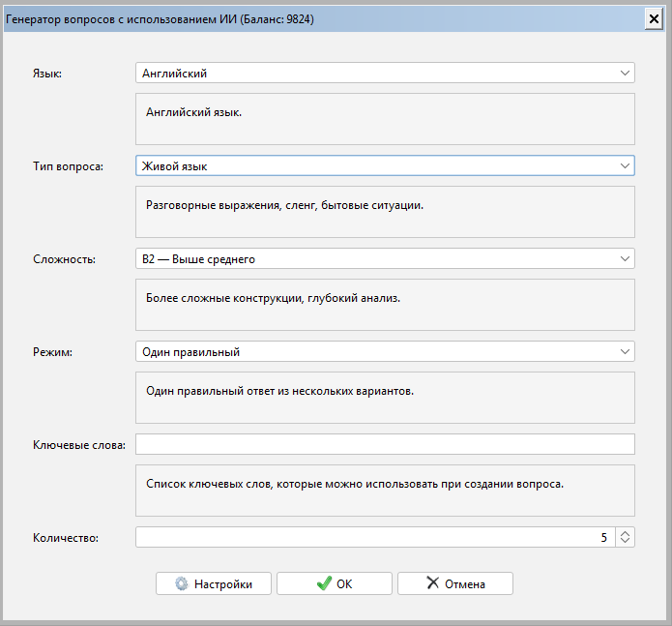Image resolution: width=672 pixels, height=626 pixels.
Task: Click the 'Язык:' label
Action: 47,74
